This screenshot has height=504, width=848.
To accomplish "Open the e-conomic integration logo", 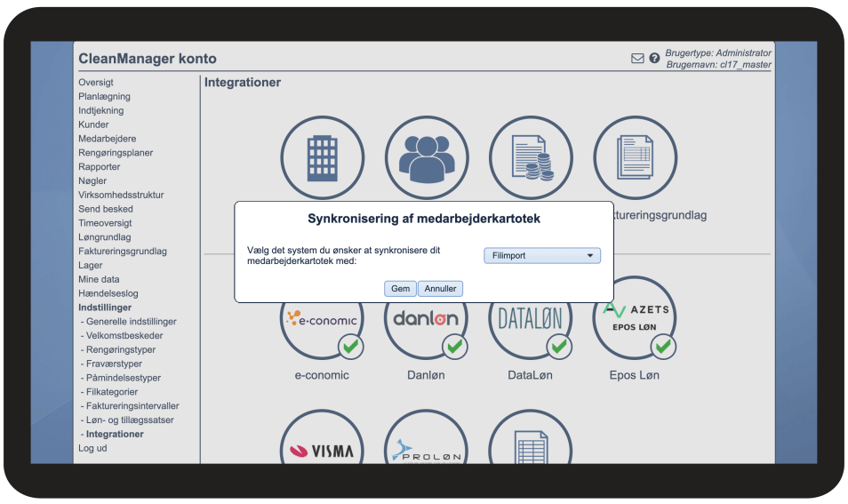I will click(323, 319).
